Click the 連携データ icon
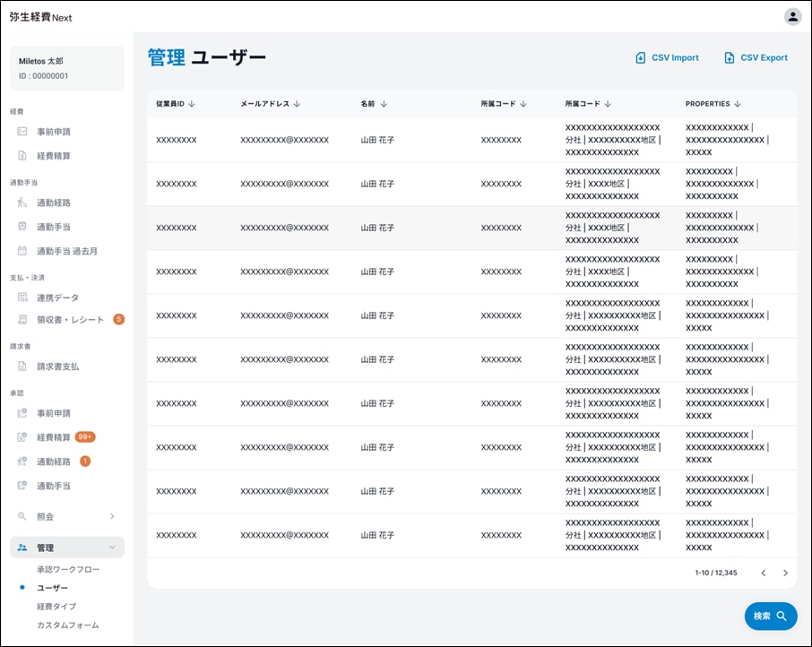The height and width of the screenshot is (647, 812). point(22,298)
